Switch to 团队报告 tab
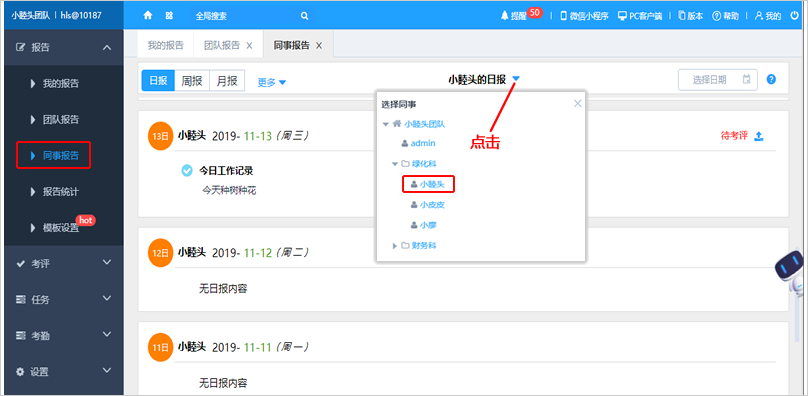808x396 pixels. coord(222,45)
